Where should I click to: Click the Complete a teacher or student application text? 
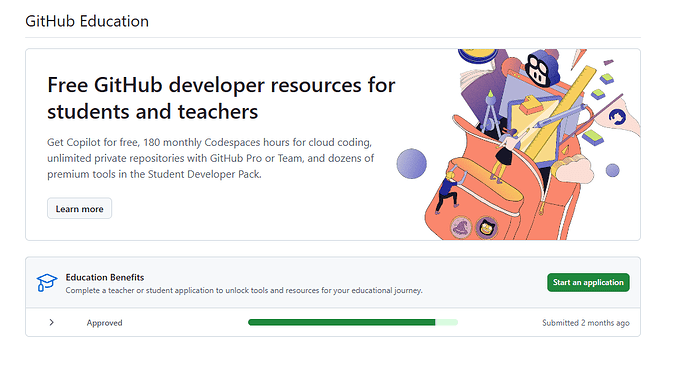(244, 290)
